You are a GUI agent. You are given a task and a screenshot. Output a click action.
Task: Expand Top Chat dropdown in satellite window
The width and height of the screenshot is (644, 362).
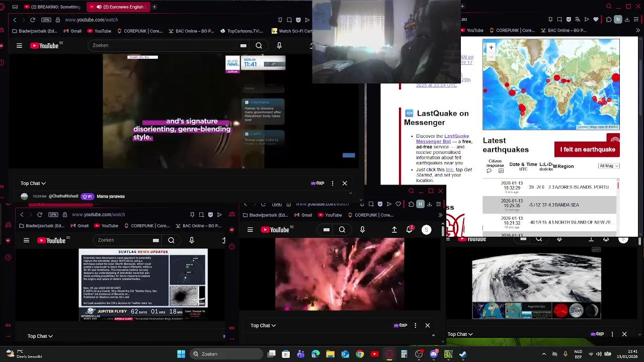[460, 334]
